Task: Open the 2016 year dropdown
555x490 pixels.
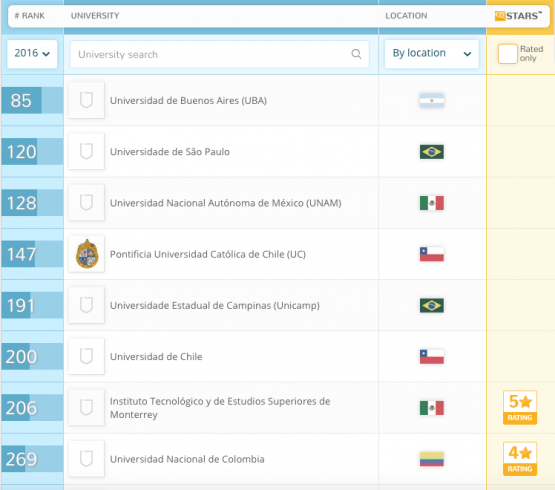Action: 32,54
